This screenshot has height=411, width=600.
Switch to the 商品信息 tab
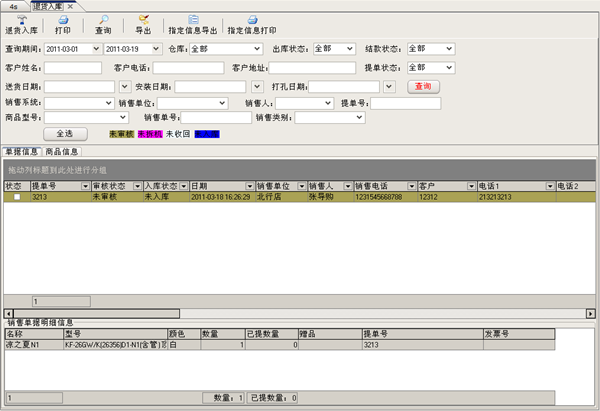(62, 152)
